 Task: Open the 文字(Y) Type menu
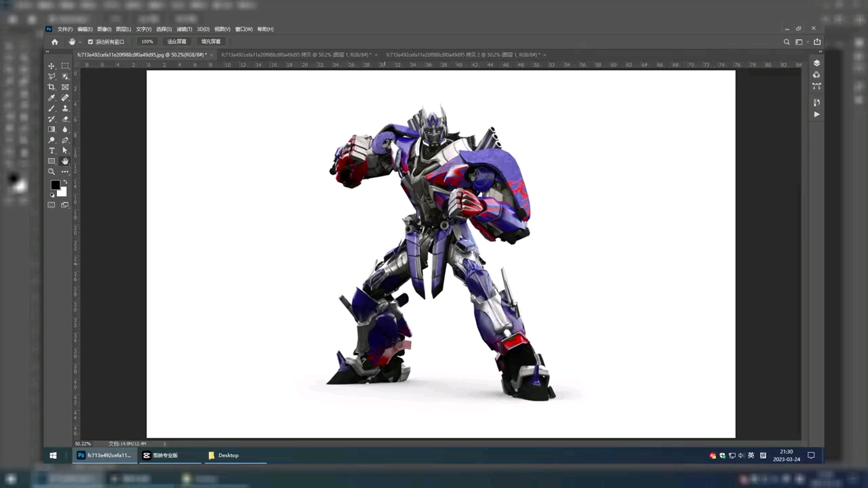pos(144,29)
